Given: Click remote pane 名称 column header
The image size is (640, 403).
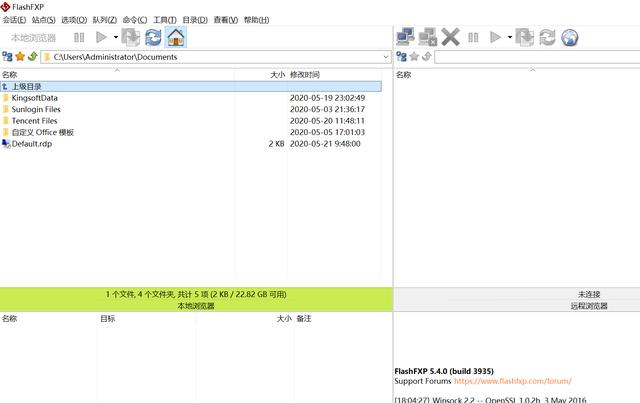Looking at the screenshot, I should (x=403, y=75).
